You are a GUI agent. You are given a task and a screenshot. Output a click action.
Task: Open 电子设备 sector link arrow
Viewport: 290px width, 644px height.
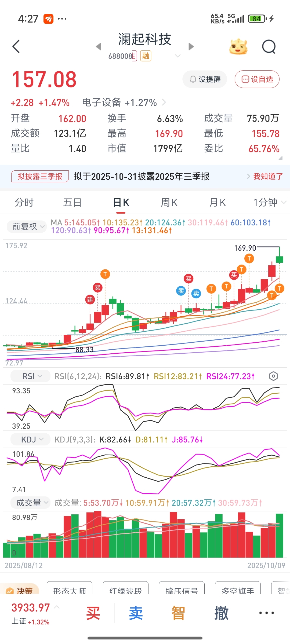pos(164,102)
